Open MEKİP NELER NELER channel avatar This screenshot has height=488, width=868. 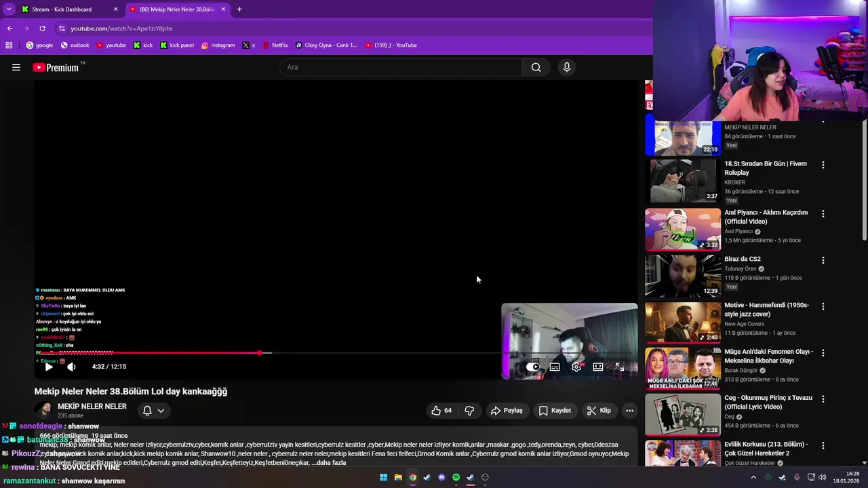tap(45, 410)
